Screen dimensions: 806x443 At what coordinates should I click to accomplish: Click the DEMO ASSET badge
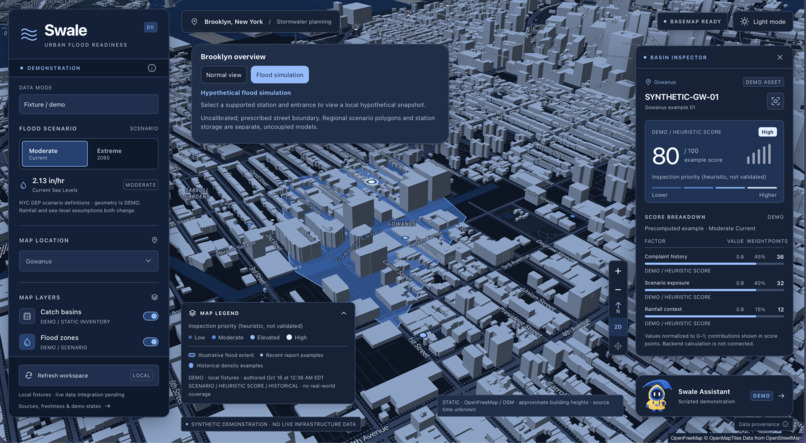pos(763,82)
